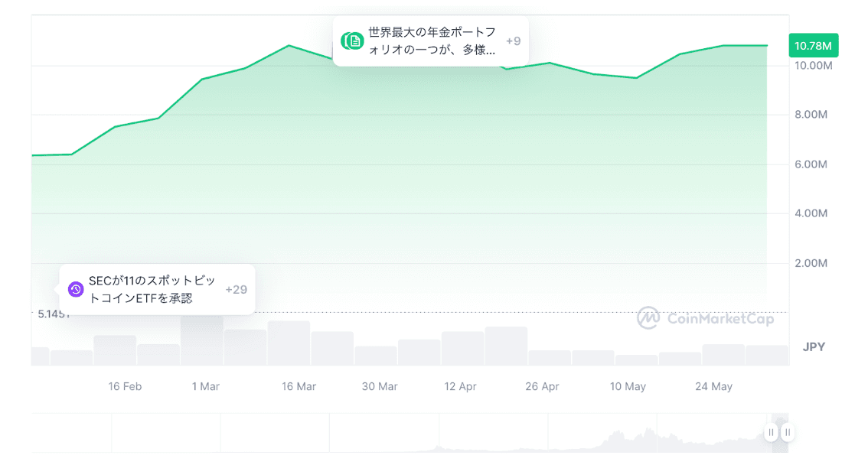
Task: Click the mini overview chart's history area
Action: (383, 434)
